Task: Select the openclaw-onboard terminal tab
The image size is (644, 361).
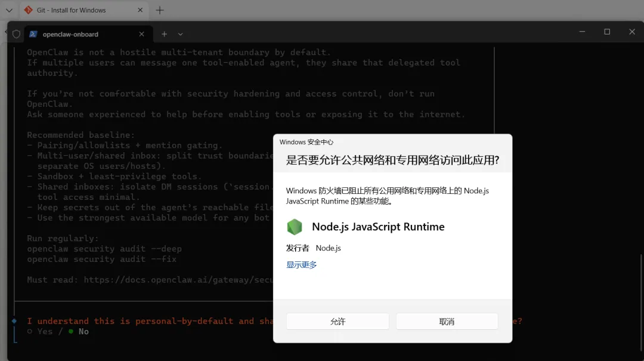Action: point(89,34)
